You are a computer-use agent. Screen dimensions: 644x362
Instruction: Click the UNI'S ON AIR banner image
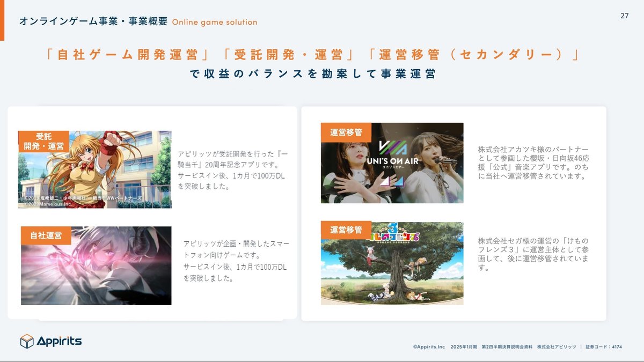click(392, 163)
